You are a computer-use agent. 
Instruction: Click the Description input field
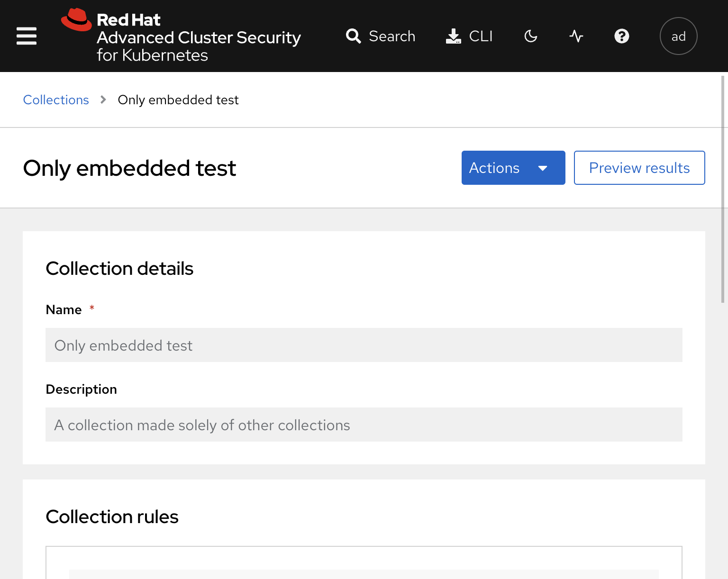point(364,425)
